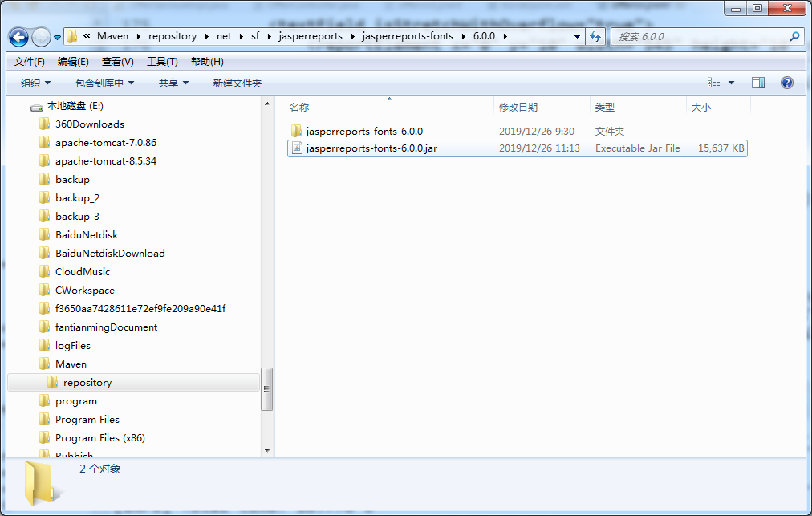Screen dimensions: 812x516
Task: Expand the 共享 dropdown
Action: tap(173, 83)
